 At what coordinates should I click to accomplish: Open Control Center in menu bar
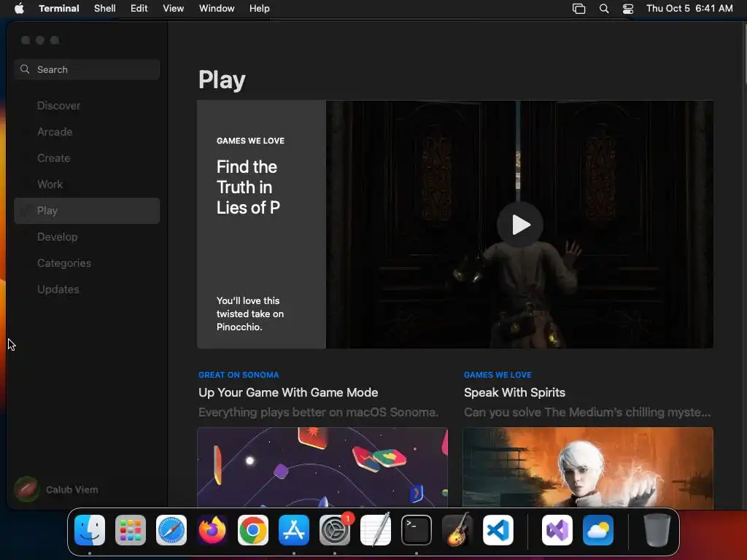point(628,9)
